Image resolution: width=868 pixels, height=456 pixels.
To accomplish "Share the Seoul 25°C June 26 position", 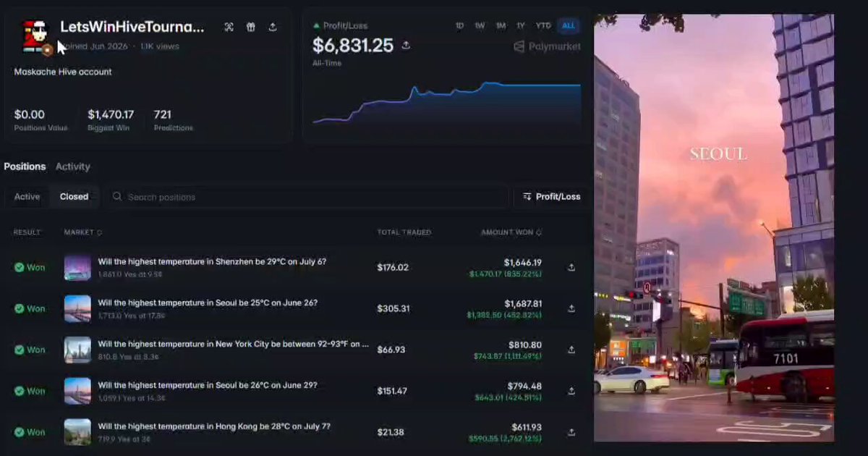I will coord(571,308).
